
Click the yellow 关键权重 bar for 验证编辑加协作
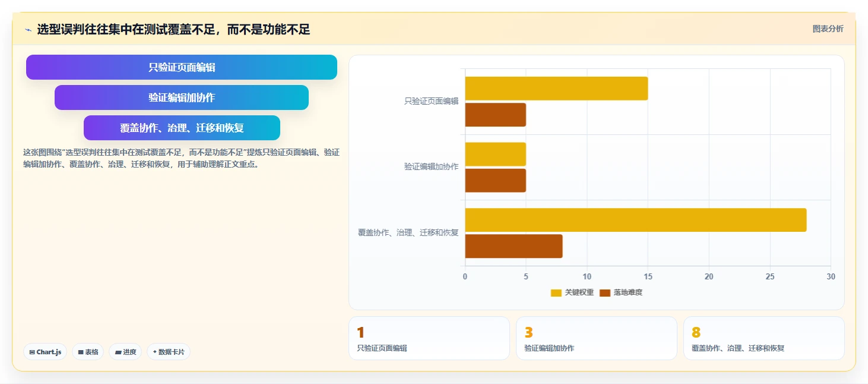[495, 154]
